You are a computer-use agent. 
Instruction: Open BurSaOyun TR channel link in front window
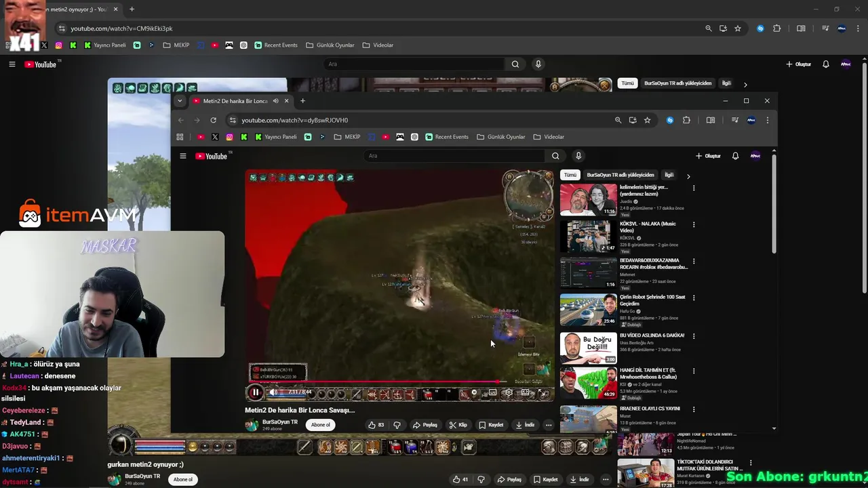(280, 422)
